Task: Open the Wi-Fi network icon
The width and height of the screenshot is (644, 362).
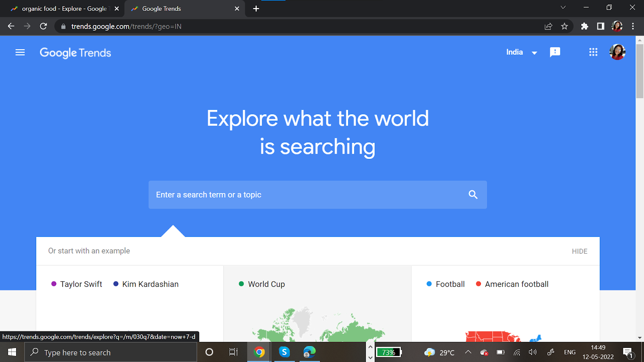Action: tap(517, 352)
